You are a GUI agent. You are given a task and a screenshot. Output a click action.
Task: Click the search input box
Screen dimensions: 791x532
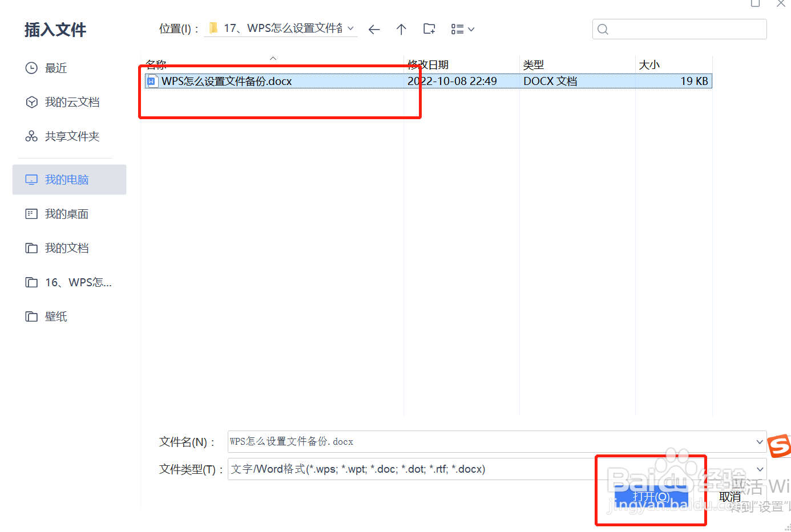coord(679,29)
